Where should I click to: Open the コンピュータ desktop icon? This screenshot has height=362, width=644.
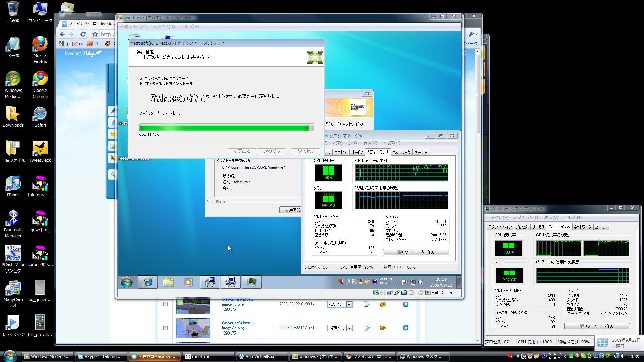(x=40, y=12)
